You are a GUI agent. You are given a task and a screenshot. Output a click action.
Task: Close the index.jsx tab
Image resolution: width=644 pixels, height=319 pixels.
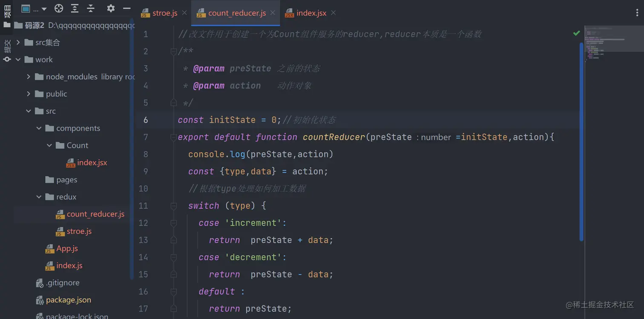[333, 13]
